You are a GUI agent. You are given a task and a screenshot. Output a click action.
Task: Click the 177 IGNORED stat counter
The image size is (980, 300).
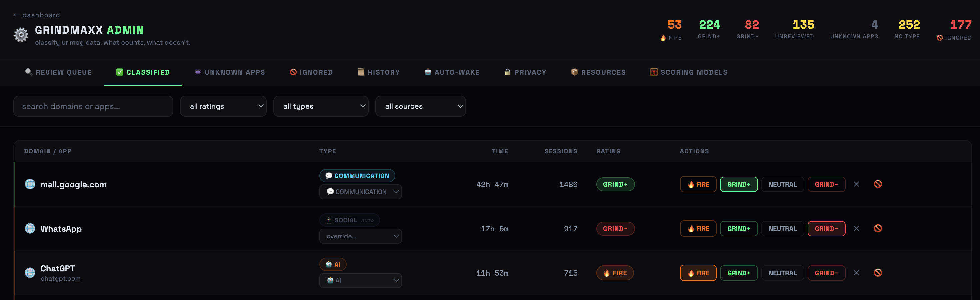[x=954, y=30]
